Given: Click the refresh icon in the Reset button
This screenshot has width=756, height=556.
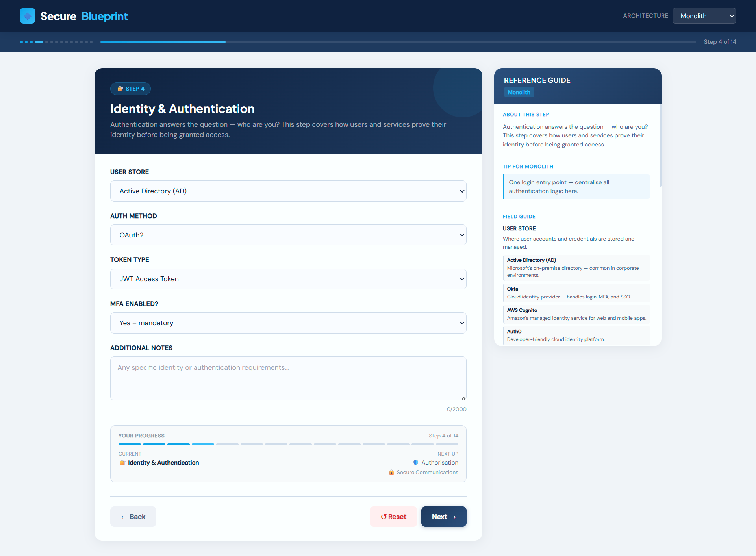Looking at the screenshot, I should (x=384, y=517).
